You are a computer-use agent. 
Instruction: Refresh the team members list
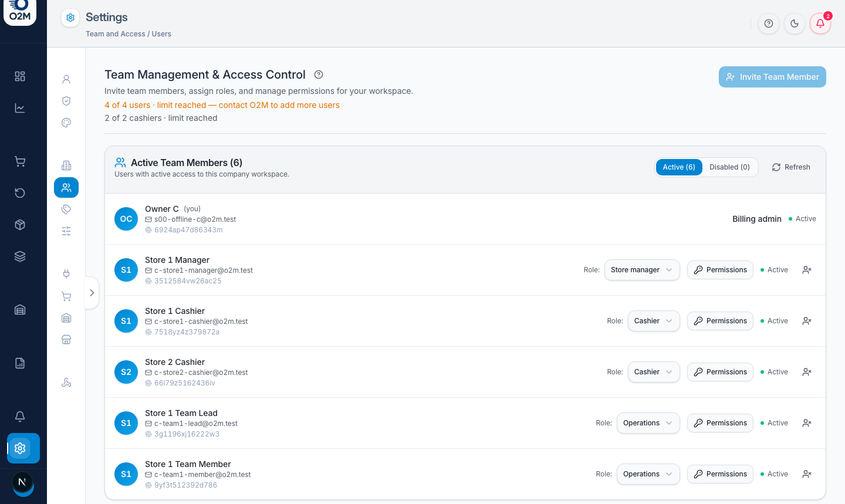pyautogui.click(x=791, y=167)
